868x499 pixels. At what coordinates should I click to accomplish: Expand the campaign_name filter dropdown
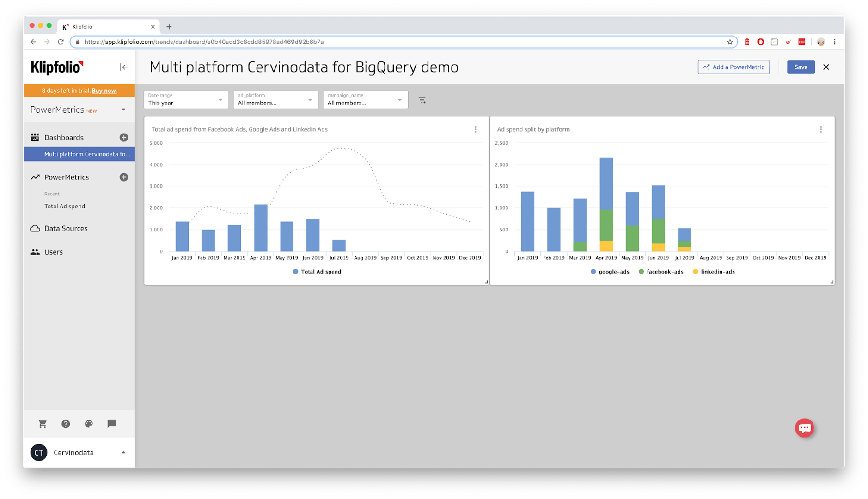pos(365,100)
